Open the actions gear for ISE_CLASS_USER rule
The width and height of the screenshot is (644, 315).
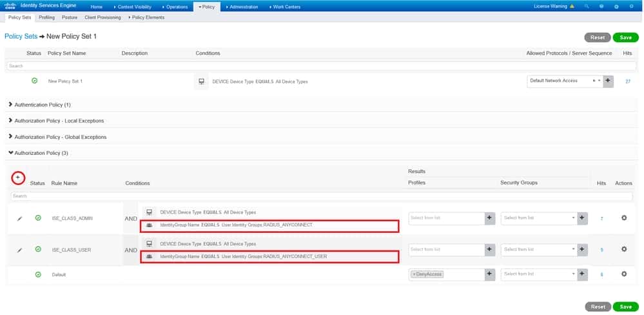[624, 249]
